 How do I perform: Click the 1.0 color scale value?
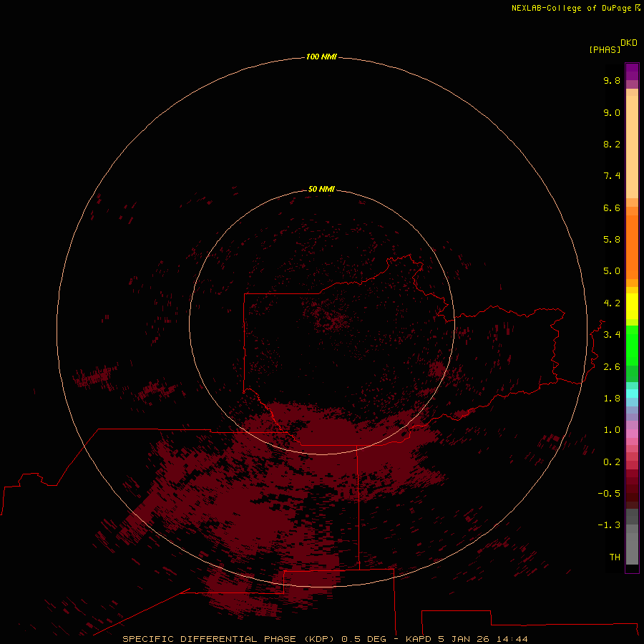[x=612, y=430]
